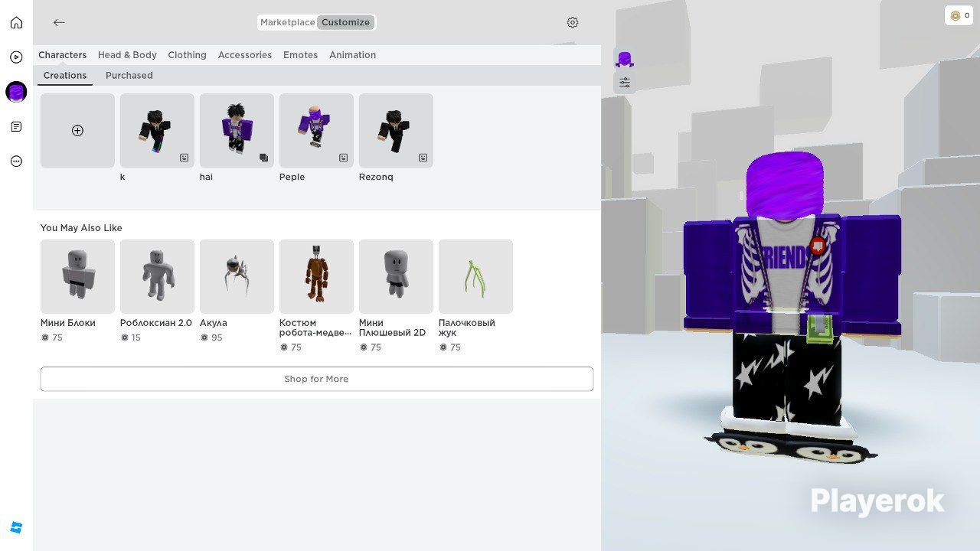Viewport: 980px width, 551px height.
Task: Open the Роблоксиан 2.0 item thumbnail
Action: coord(157,276)
